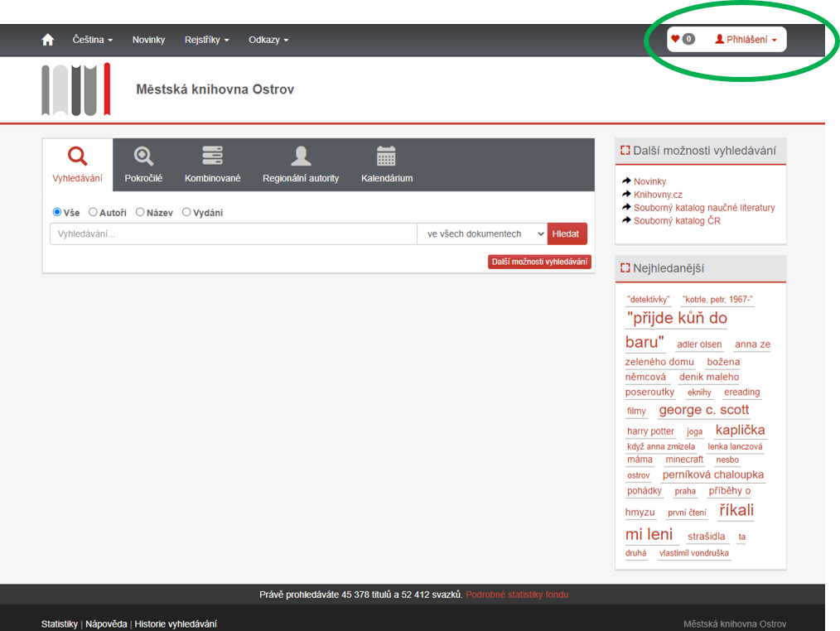Open favorites heart icon with counter

coord(682,39)
